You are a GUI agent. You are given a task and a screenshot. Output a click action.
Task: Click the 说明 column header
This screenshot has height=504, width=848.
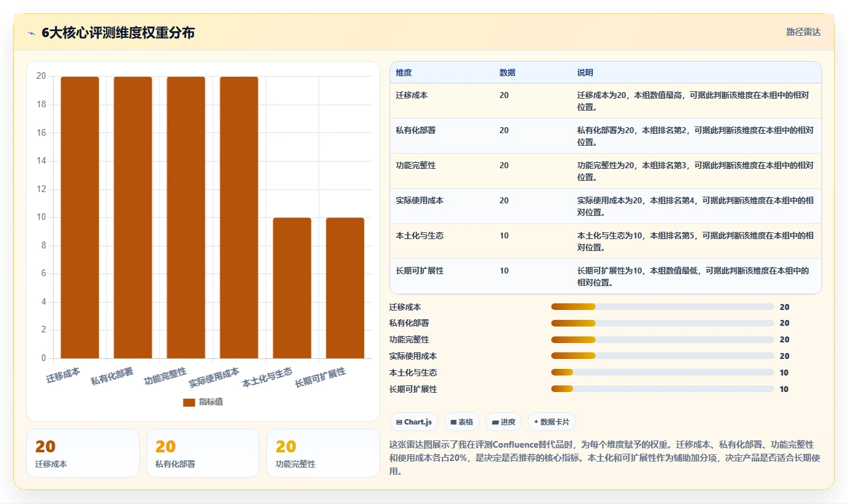click(585, 73)
